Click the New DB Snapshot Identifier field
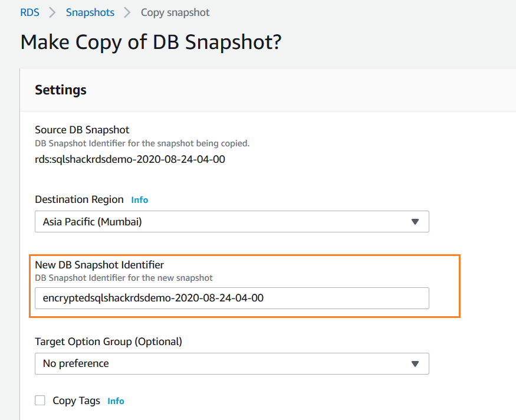The width and height of the screenshot is (516, 420). [231, 298]
